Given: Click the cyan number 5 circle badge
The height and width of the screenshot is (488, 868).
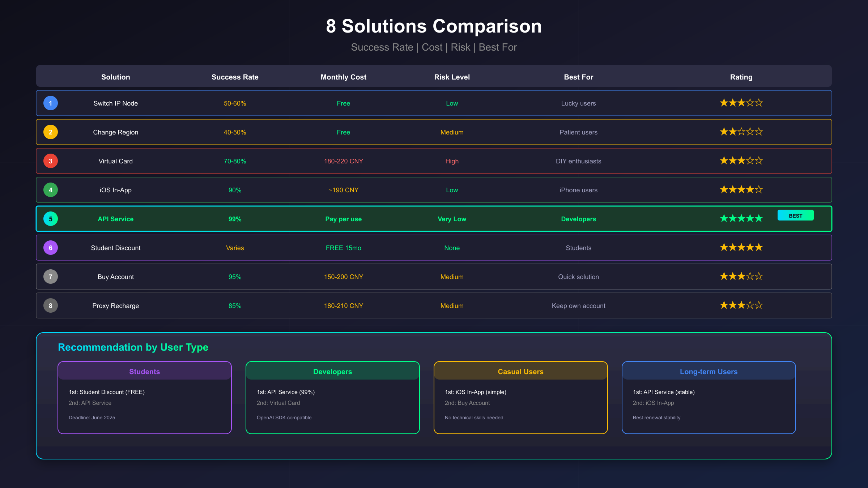Looking at the screenshot, I should (x=51, y=219).
